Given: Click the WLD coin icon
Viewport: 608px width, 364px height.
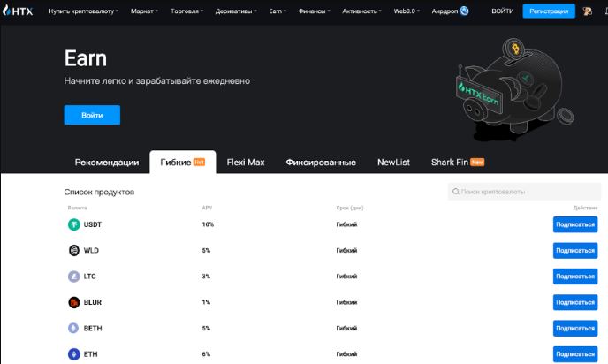Looking at the screenshot, I should point(73,250).
